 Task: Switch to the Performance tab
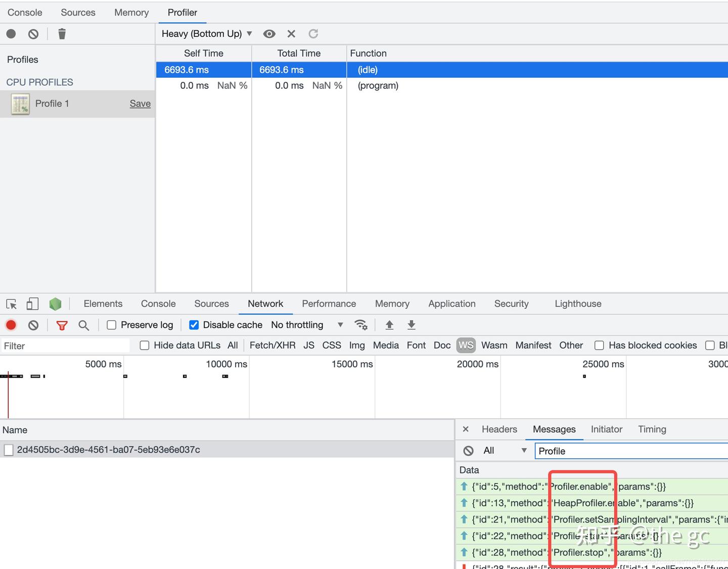329,304
